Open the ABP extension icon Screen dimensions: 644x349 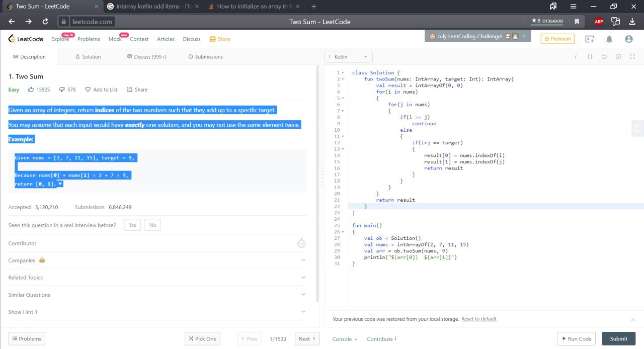[x=599, y=22]
